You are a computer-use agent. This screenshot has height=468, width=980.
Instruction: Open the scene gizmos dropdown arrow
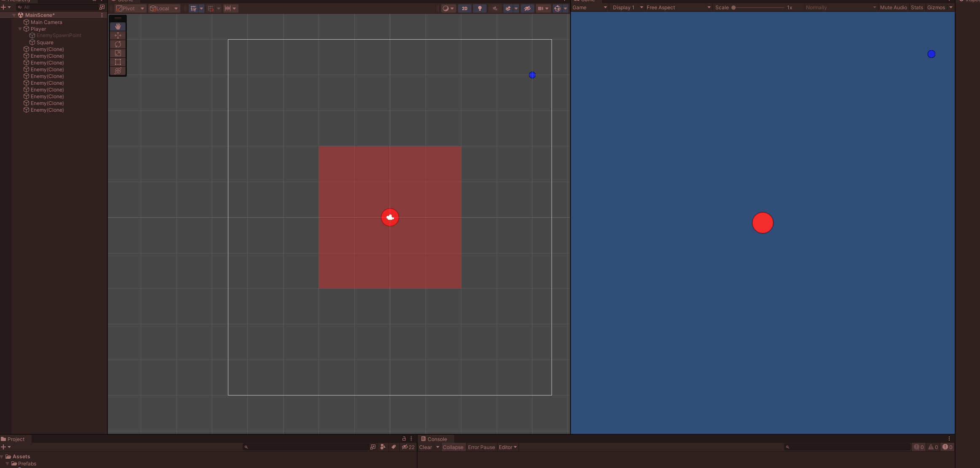point(565,8)
